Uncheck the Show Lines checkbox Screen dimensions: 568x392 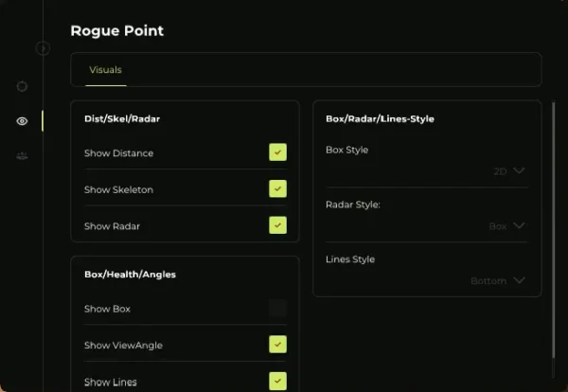tap(277, 381)
